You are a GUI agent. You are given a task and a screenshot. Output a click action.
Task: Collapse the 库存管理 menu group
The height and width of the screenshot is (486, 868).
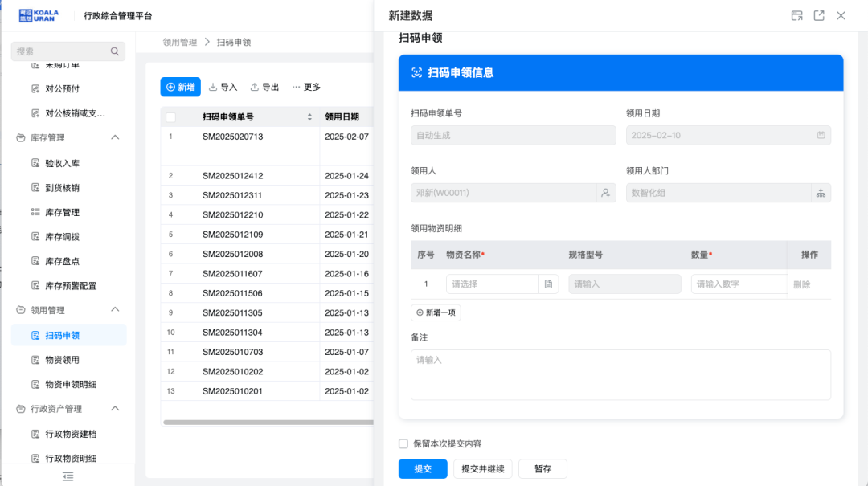pyautogui.click(x=115, y=137)
